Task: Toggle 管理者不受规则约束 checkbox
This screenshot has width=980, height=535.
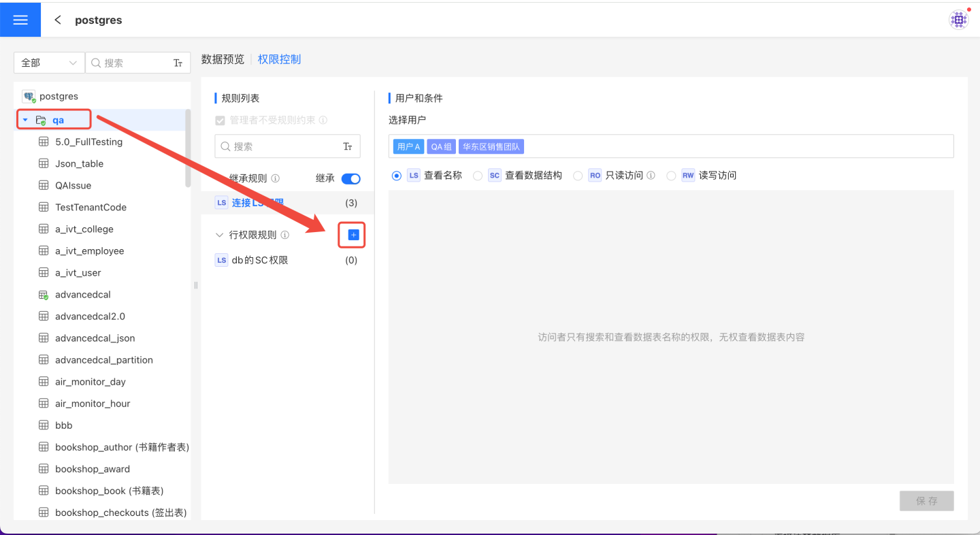Action: point(220,120)
